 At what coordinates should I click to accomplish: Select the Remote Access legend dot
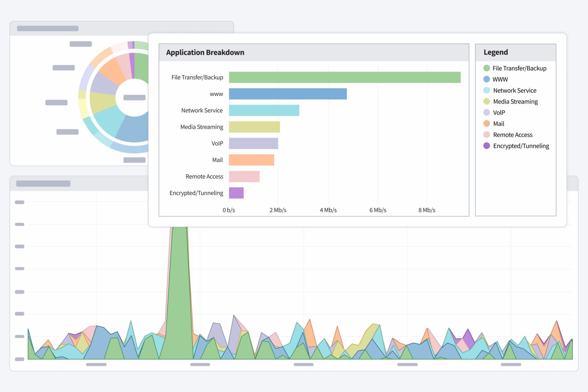486,135
